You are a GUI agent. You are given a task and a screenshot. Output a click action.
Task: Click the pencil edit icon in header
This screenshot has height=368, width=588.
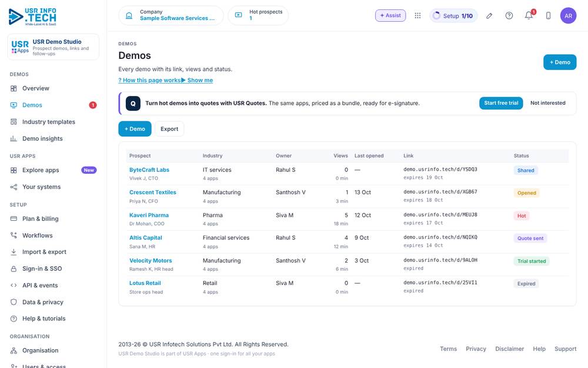click(x=489, y=16)
